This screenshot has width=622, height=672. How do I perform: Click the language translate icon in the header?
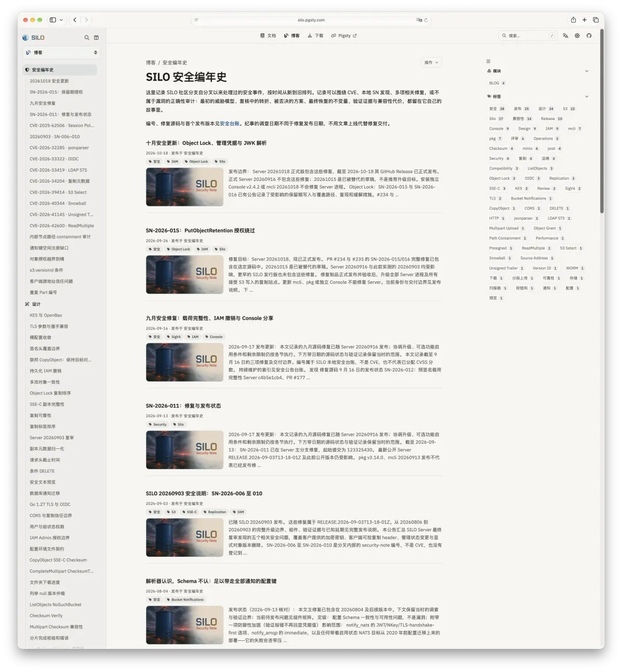point(566,36)
